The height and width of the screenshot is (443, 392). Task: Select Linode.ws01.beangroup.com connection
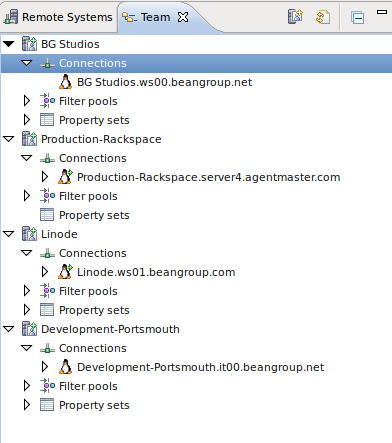pos(156,272)
